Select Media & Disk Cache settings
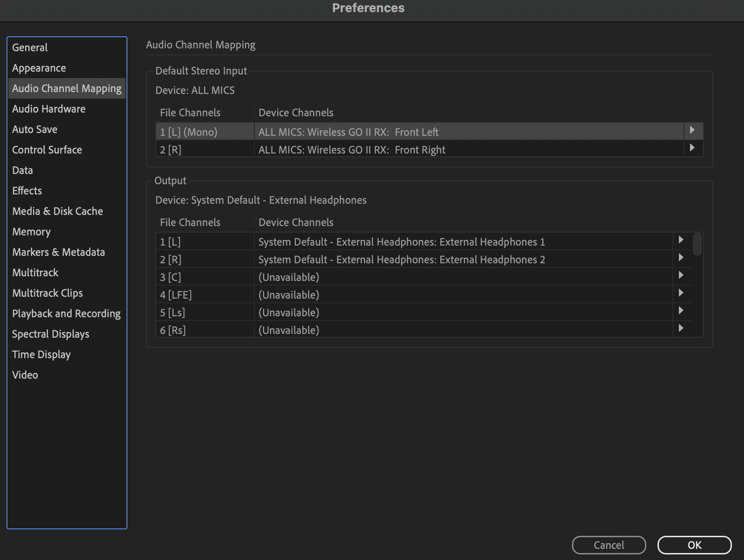 (x=57, y=211)
